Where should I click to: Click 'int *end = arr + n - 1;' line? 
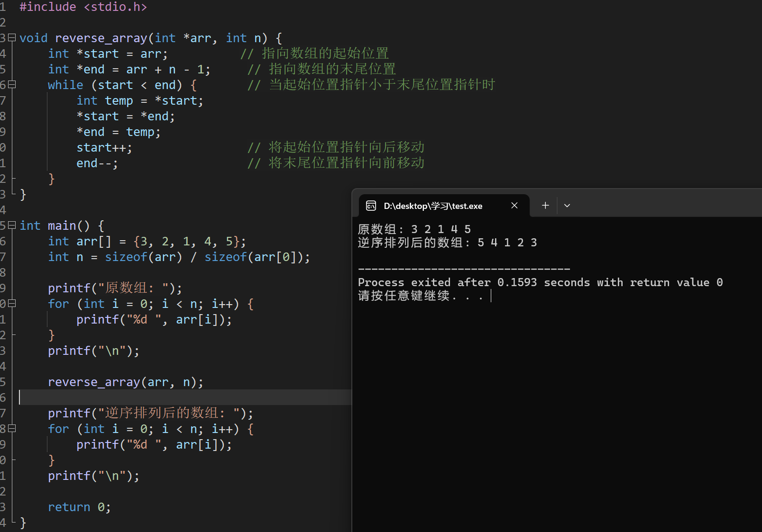(129, 69)
